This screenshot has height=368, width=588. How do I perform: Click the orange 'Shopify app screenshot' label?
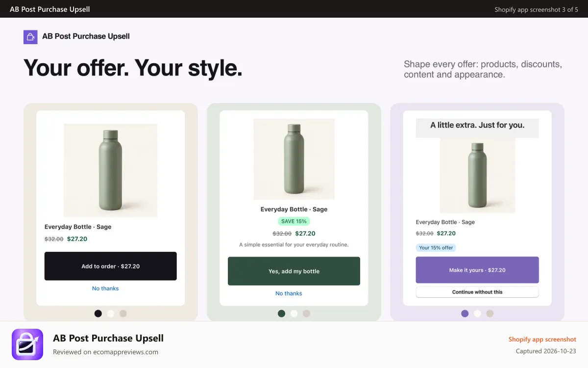[542, 340]
